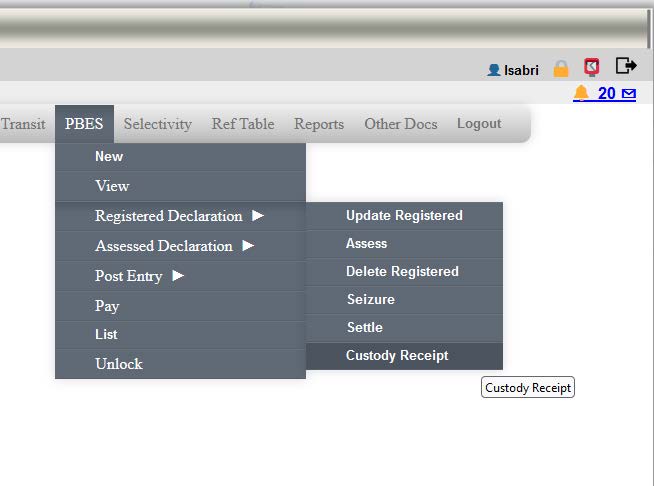This screenshot has height=486, width=654.
Task: Select View in the PBES menu
Action: point(112,186)
